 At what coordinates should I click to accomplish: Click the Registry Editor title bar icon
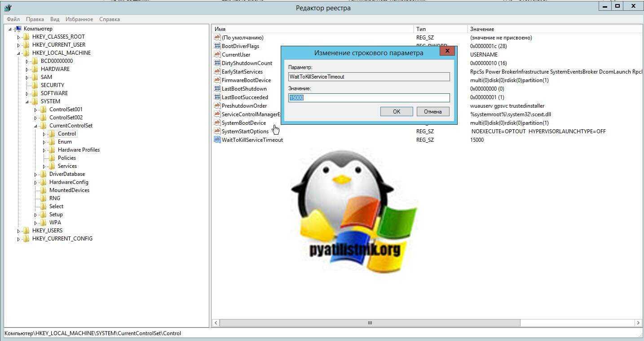[8, 7]
